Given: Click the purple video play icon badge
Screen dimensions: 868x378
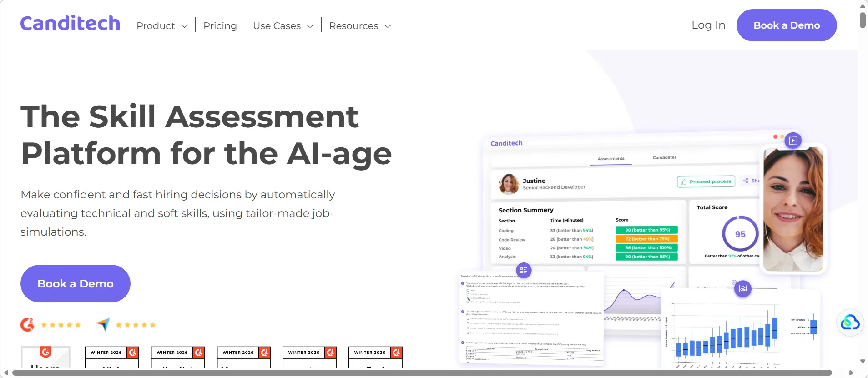Looking at the screenshot, I should pos(793,141).
